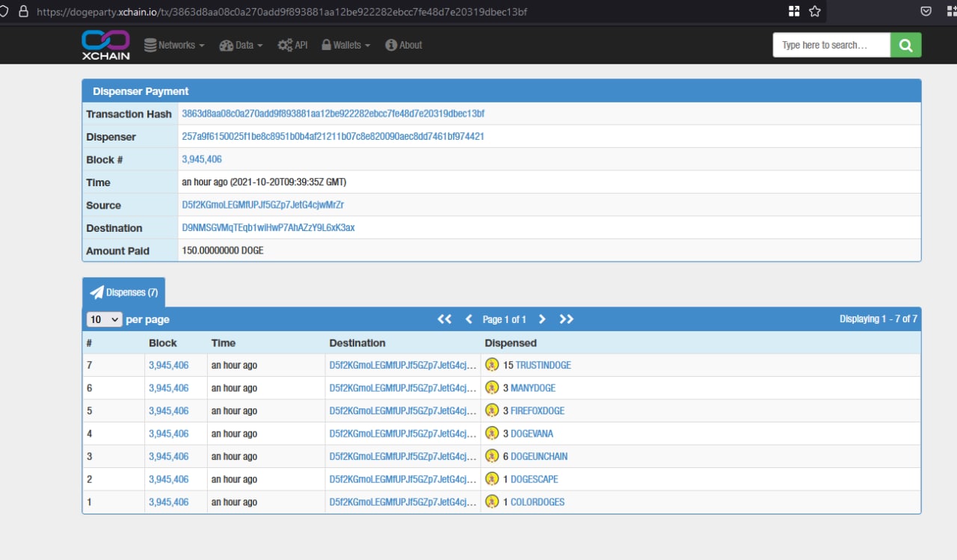The height and width of the screenshot is (560, 957).
Task: Open destination address in the TRUSTINDOGE row
Action: click(403, 365)
